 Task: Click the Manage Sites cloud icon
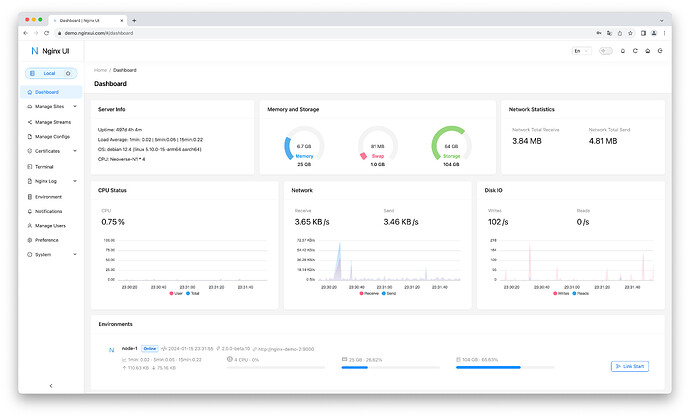click(x=30, y=106)
